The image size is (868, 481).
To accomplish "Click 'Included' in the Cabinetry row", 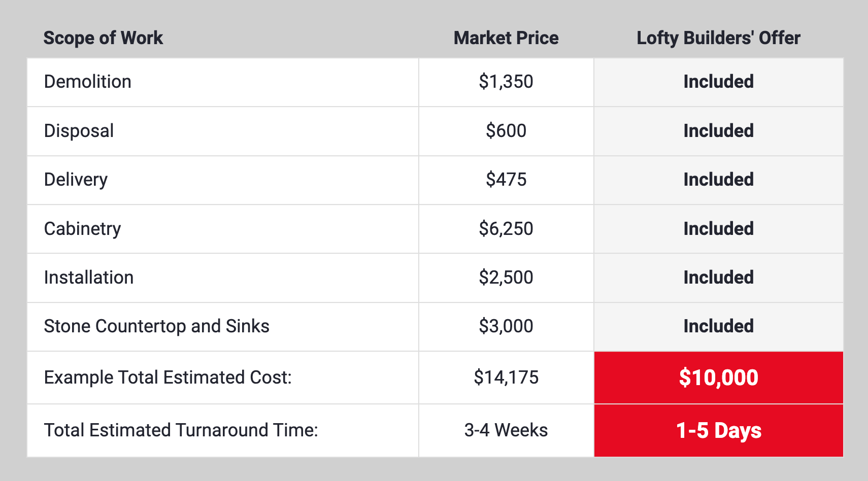I will pos(718,229).
